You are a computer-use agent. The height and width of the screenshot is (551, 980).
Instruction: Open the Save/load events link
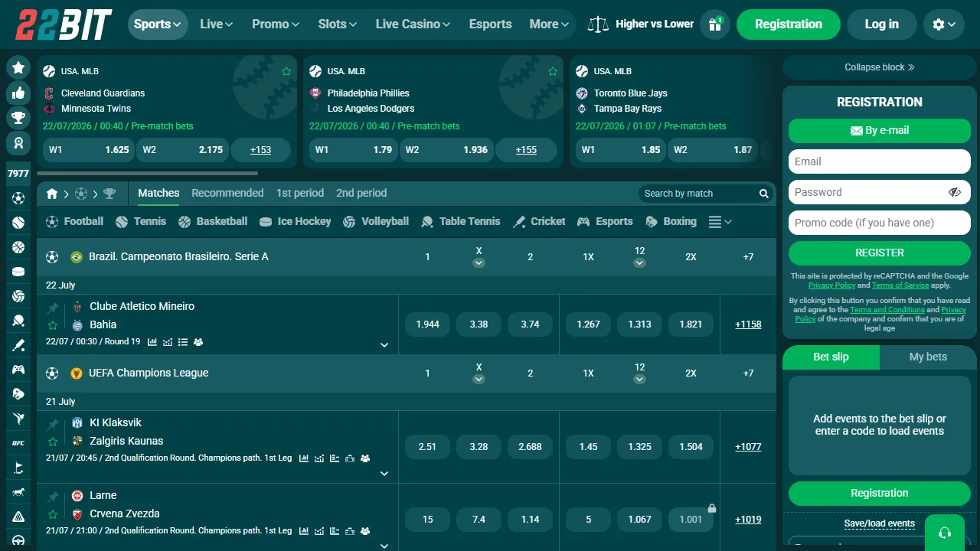[x=880, y=524]
